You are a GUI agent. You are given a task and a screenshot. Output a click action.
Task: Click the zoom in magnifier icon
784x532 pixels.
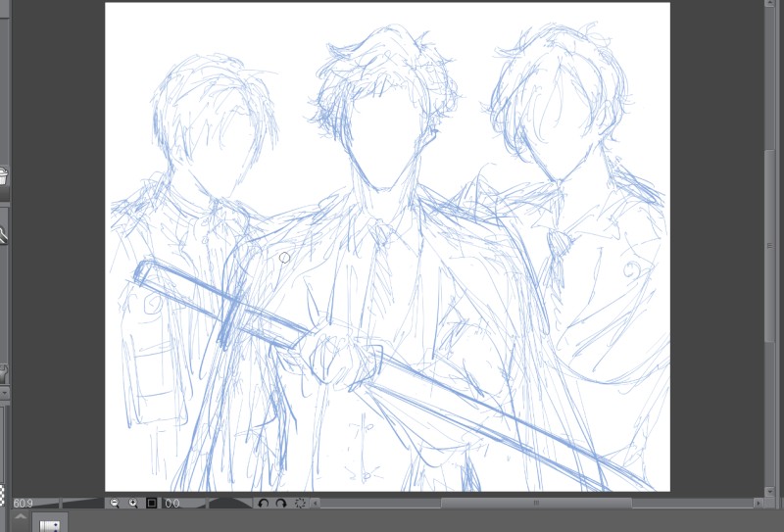(133, 503)
